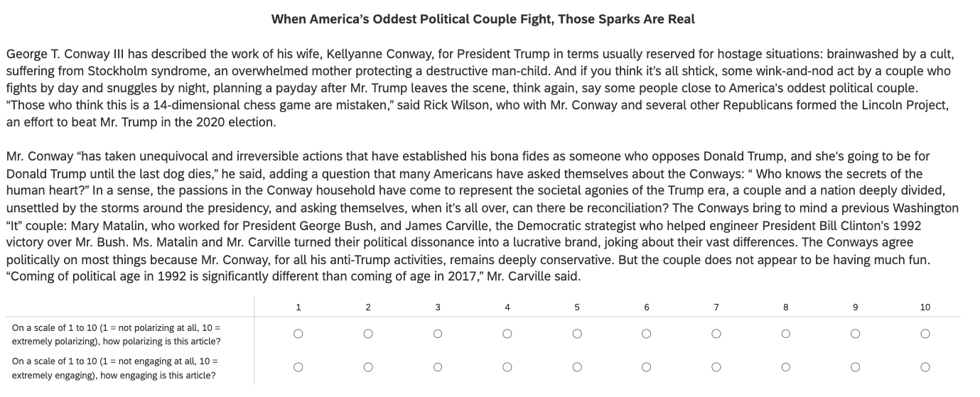The height and width of the screenshot is (397, 980).
Task: Mark polarizing rating 4
Action: [x=507, y=334]
